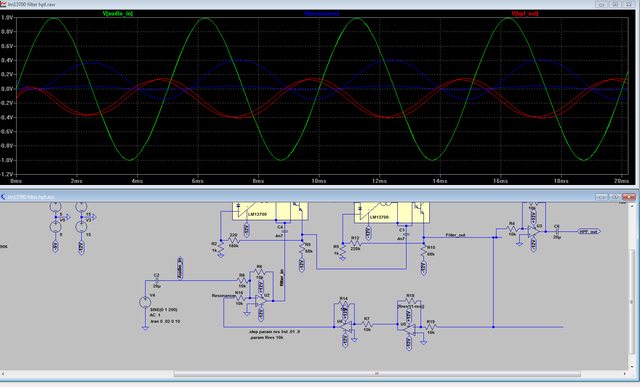Image resolution: width=640 pixels, height=387 pixels.
Task: Click the R10 68k resistor symbol
Action: (x=424, y=251)
